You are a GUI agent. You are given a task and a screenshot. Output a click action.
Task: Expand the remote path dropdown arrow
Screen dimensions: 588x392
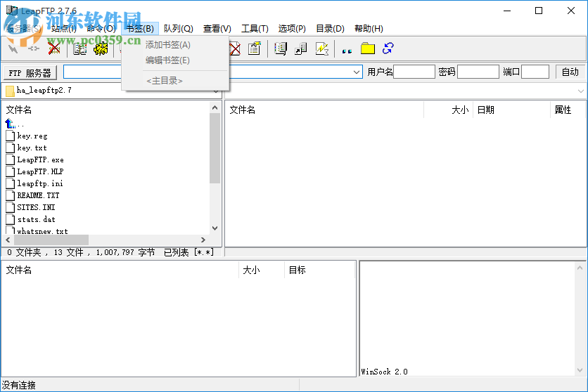(x=580, y=91)
